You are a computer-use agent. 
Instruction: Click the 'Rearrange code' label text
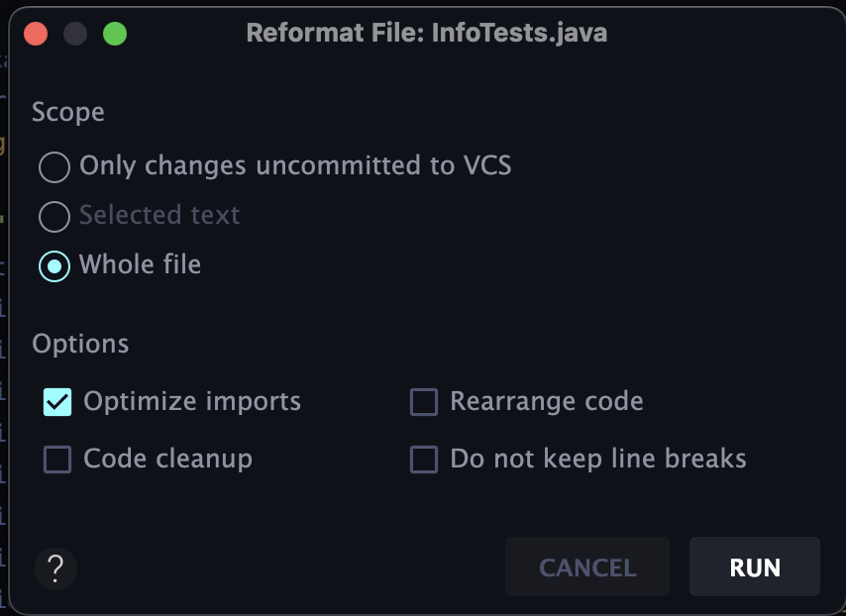pyautogui.click(x=546, y=401)
